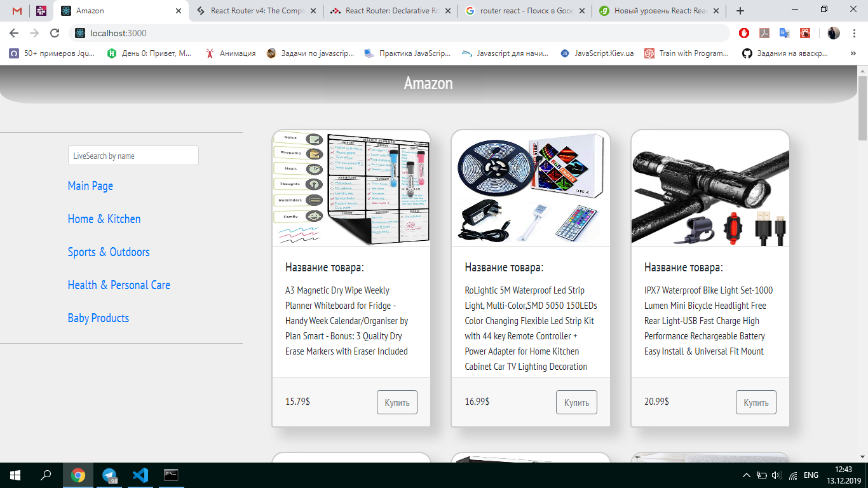Open the Практика JavaScrip... bookmark
The width and height of the screenshot is (868, 488).
click(x=408, y=53)
